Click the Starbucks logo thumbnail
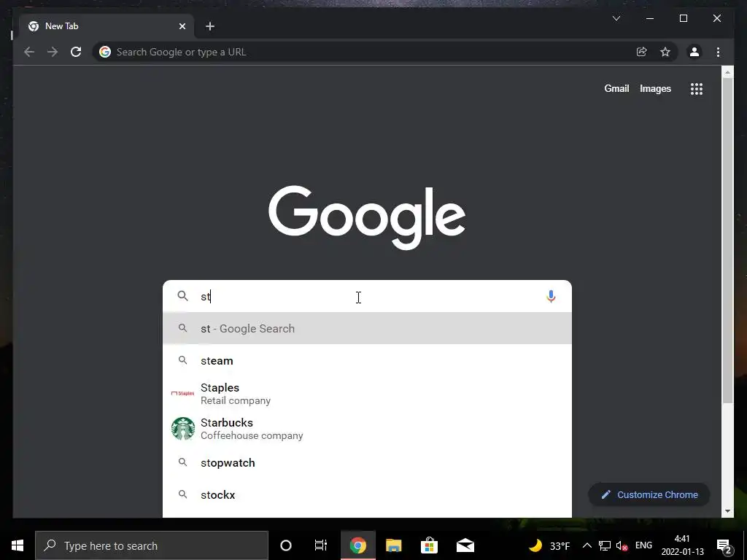 pos(183,429)
